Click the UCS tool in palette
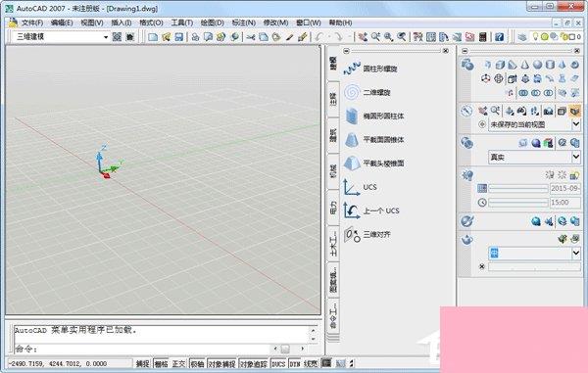The width and height of the screenshot is (588, 373). click(360, 187)
